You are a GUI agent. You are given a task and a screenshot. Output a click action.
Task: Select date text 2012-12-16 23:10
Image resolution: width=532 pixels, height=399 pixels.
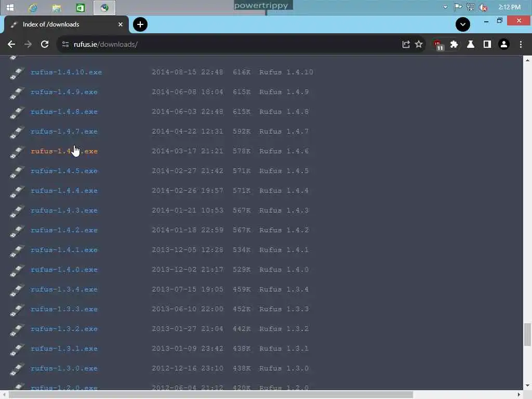pos(188,368)
